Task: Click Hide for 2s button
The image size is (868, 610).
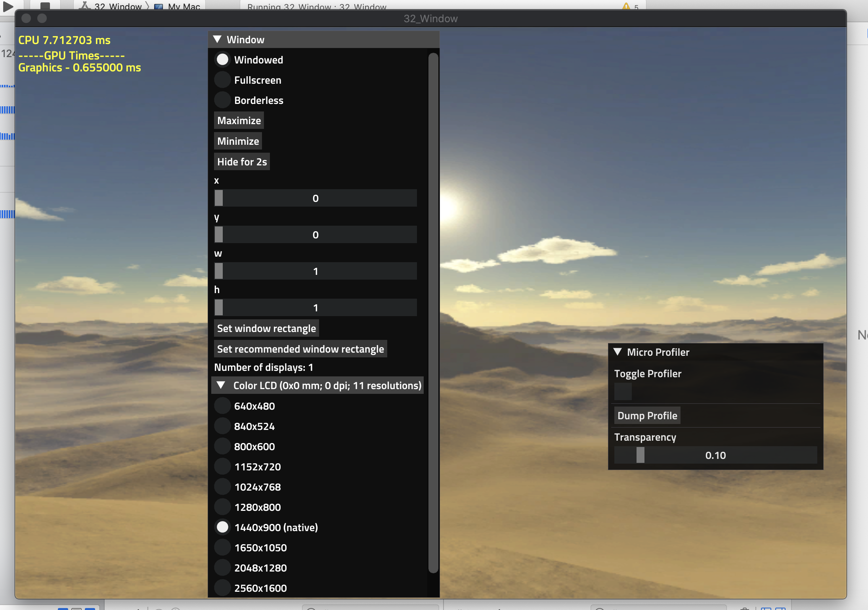Action: tap(241, 161)
